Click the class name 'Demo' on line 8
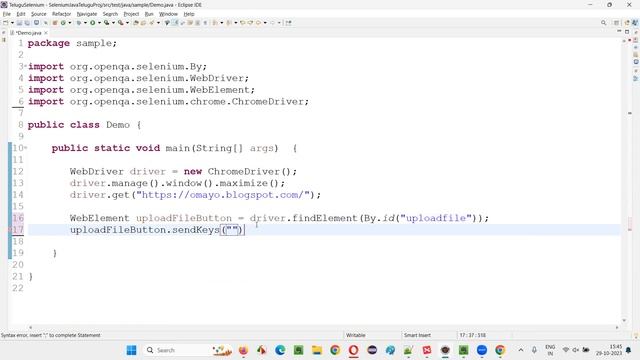Viewport: 640px width, 360px height. (x=118, y=125)
